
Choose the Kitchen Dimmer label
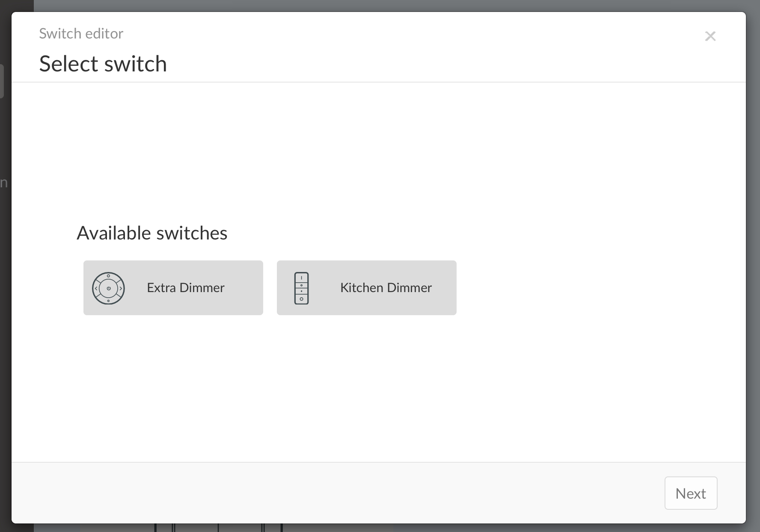(x=386, y=288)
